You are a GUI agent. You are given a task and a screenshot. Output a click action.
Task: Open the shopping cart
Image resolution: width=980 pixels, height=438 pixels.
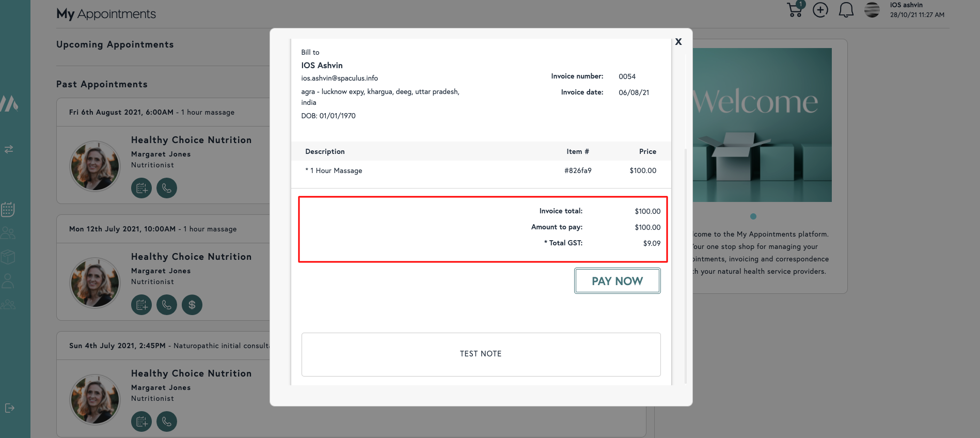coord(795,10)
